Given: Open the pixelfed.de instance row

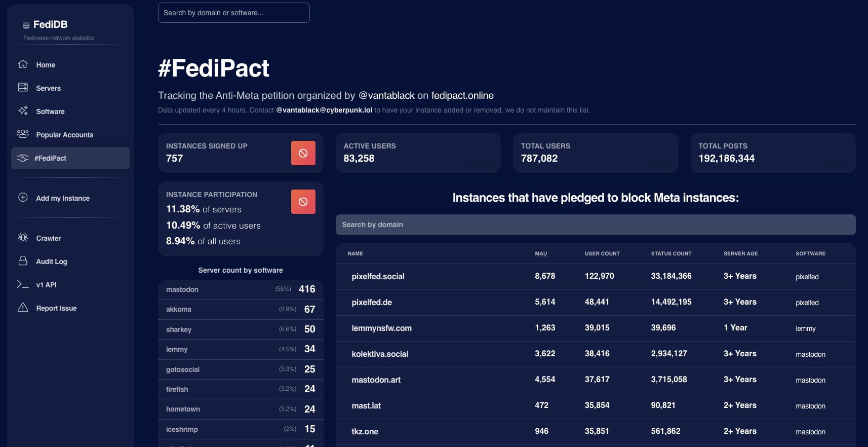Looking at the screenshot, I should [596, 303].
